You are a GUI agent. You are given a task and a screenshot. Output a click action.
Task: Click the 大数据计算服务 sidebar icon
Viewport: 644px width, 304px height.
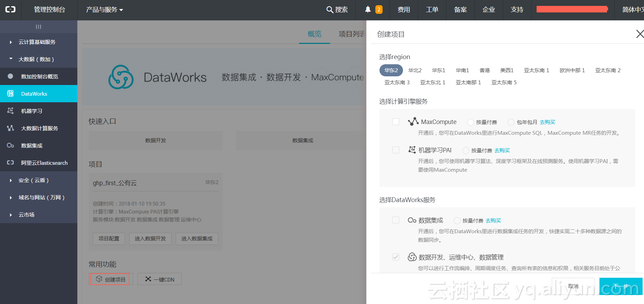pyautogui.click(x=10, y=128)
